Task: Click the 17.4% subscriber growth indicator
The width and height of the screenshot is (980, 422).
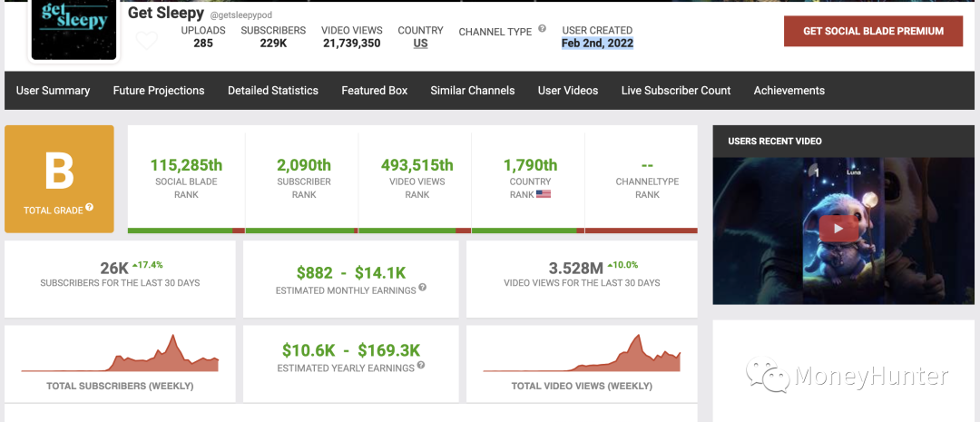Action: click(x=147, y=264)
